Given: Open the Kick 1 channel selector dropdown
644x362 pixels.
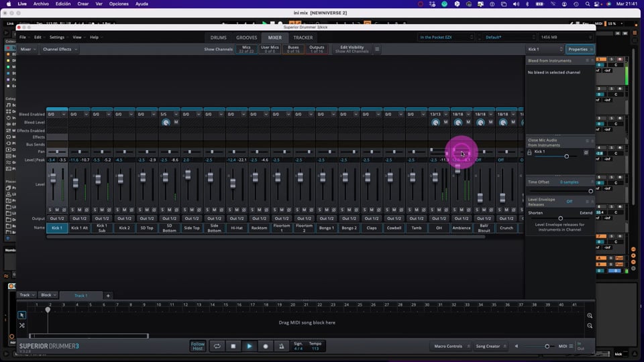Looking at the screenshot, I should pos(545,49).
